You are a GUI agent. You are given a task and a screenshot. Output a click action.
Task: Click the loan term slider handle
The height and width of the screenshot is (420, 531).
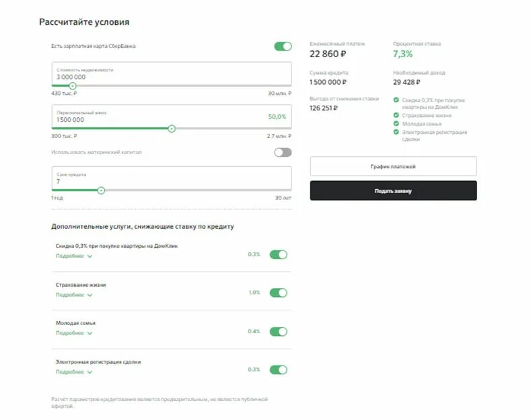tap(101, 190)
